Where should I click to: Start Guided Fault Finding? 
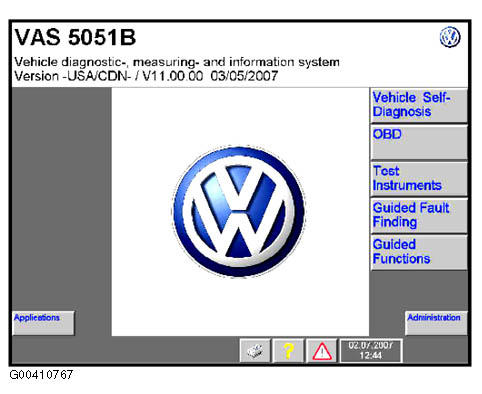419,216
